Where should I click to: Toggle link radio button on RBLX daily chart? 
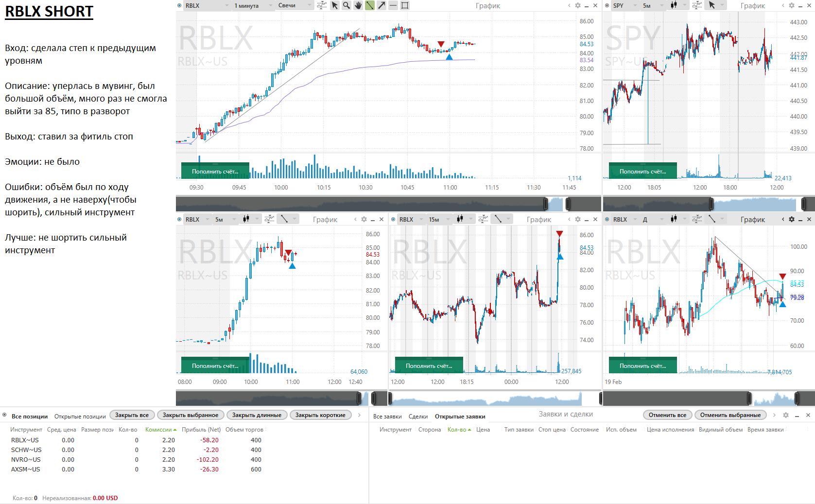(x=607, y=219)
